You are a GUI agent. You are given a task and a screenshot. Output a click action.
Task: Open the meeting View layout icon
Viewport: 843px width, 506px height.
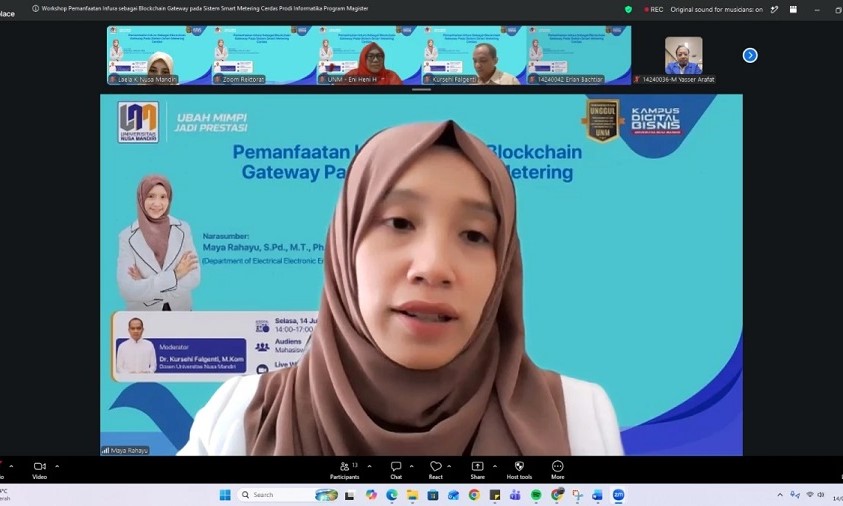point(793,9)
